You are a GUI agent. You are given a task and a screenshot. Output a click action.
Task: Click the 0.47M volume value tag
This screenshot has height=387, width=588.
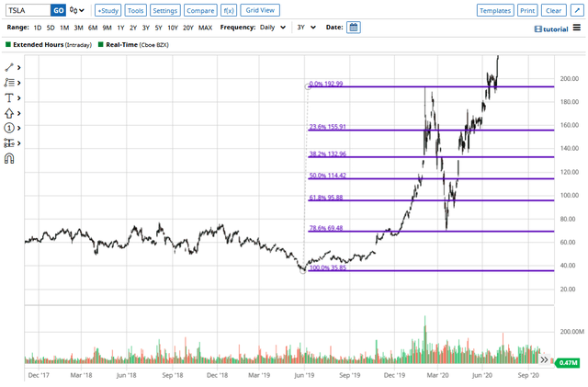(x=568, y=362)
